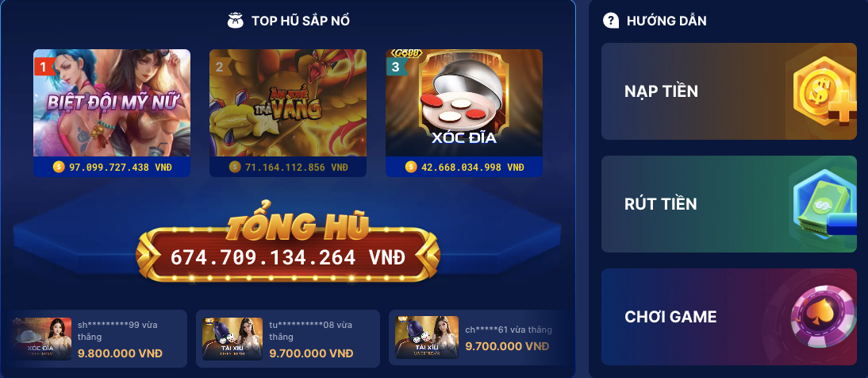Click the question mark help icon beside Hướng Dẫn
This screenshot has height=378, width=868.
click(611, 21)
